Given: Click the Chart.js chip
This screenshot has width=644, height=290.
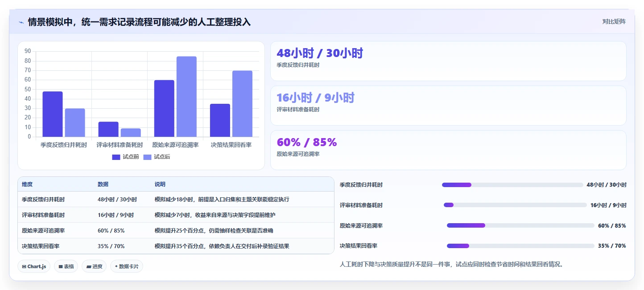Looking at the screenshot, I should [34, 266].
